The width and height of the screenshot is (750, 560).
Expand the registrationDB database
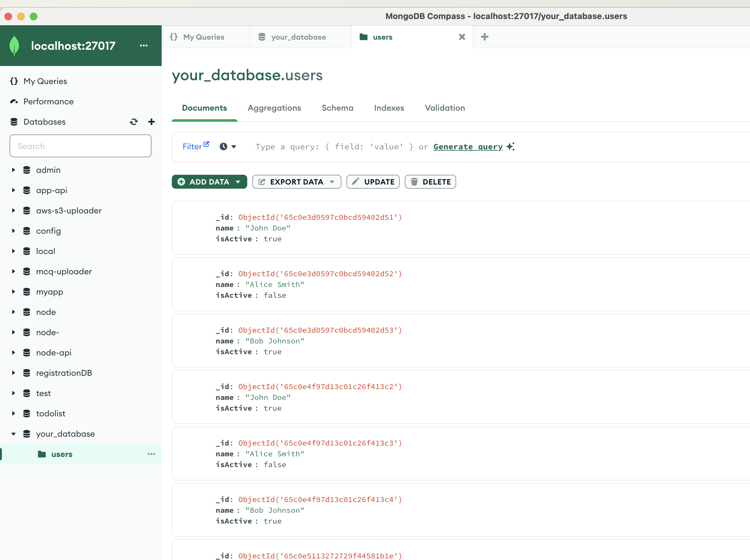(13, 373)
